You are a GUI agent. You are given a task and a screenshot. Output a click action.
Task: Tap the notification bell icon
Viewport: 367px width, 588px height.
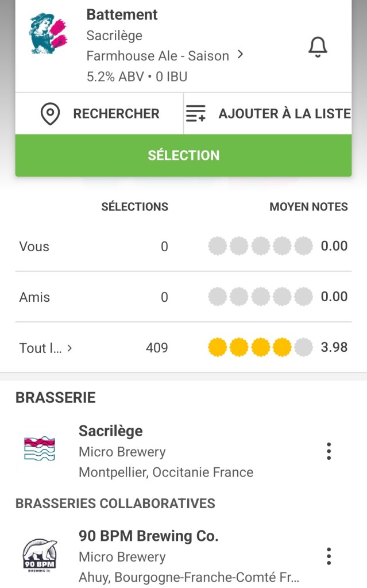point(318,47)
